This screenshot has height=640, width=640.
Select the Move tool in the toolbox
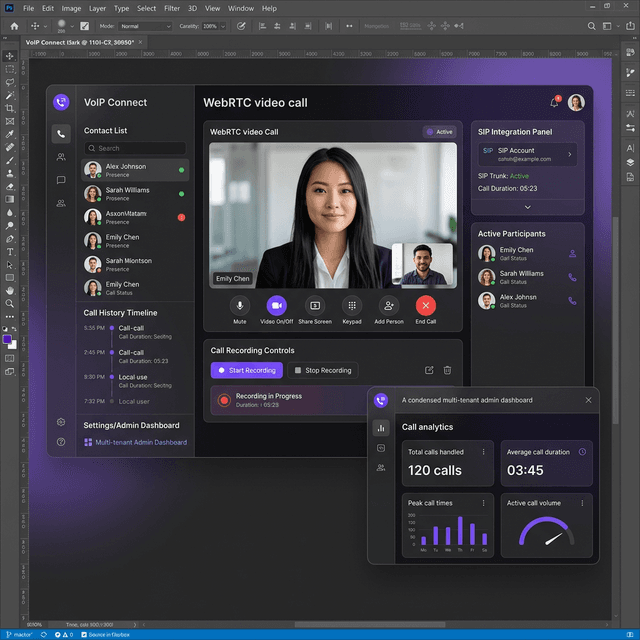pos(10,56)
